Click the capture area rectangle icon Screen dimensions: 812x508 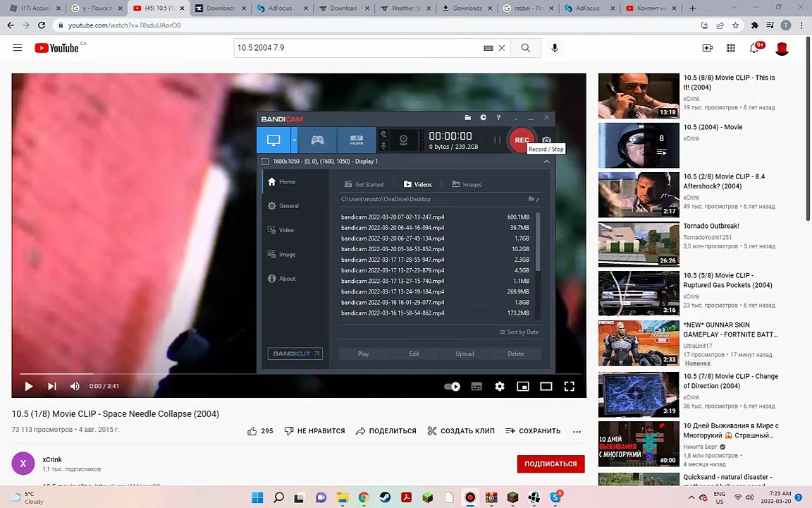tap(266, 162)
